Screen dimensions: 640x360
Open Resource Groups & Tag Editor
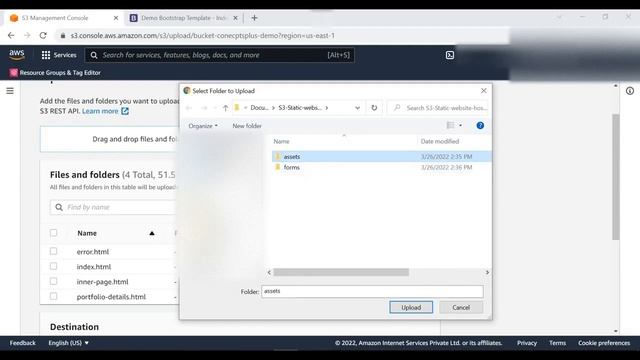[56, 73]
